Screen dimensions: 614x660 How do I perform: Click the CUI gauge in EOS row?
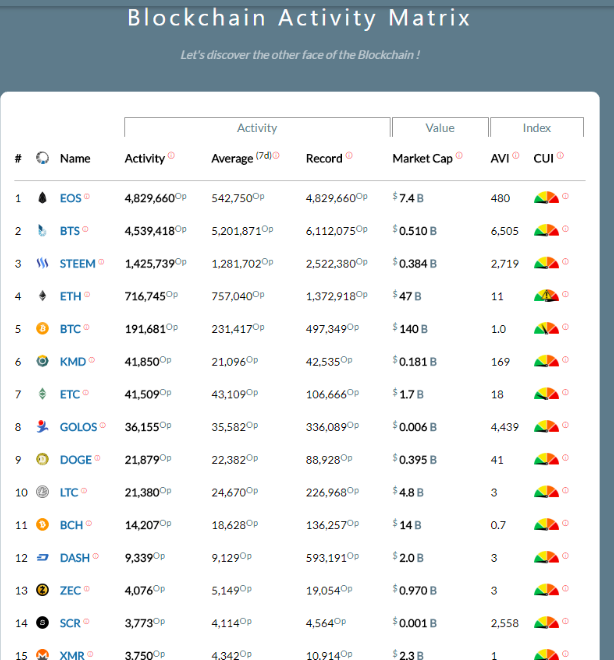pos(546,197)
